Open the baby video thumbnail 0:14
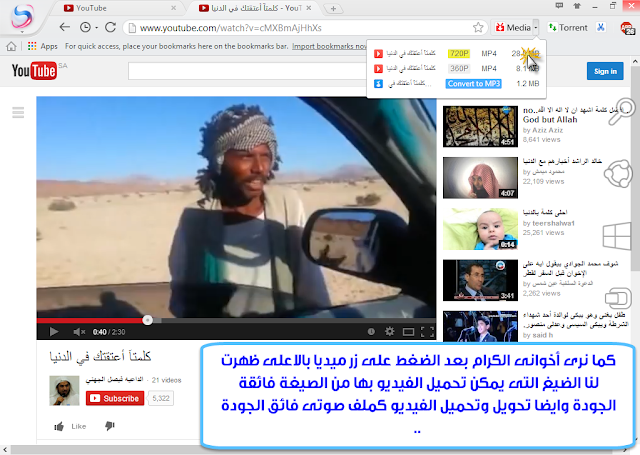The width and height of the screenshot is (640, 455). 480,229
